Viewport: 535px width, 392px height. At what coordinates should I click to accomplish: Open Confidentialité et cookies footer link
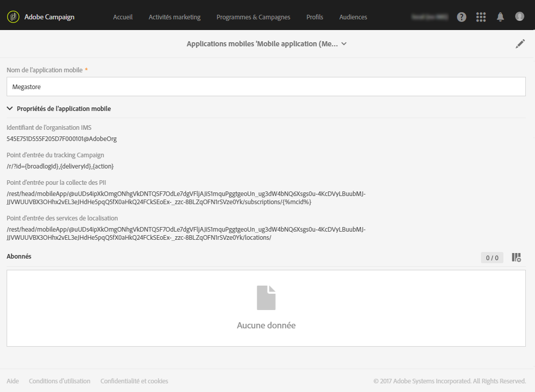pos(134,381)
